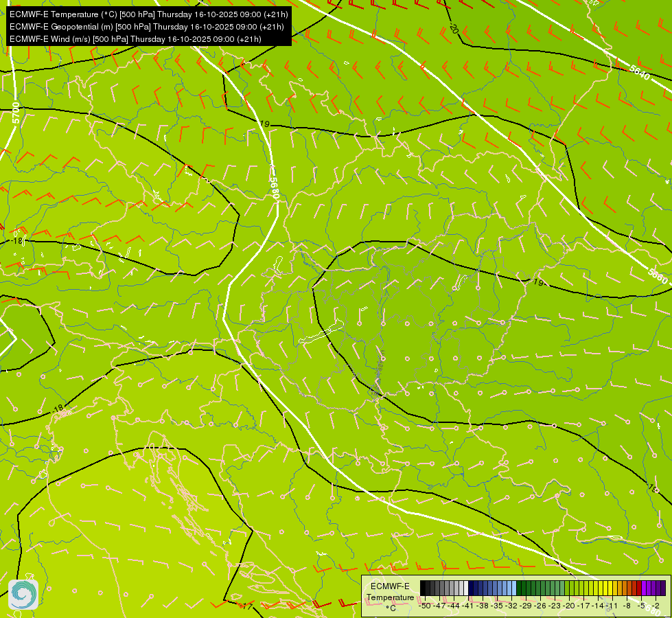The image size is (672, 618).
Task: Click the -2 legend tick label
Action: 656,606
